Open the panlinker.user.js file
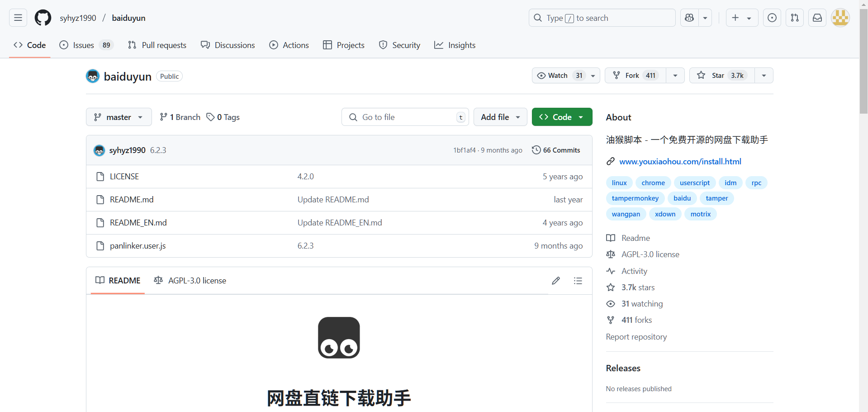 click(x=138, y=246)
